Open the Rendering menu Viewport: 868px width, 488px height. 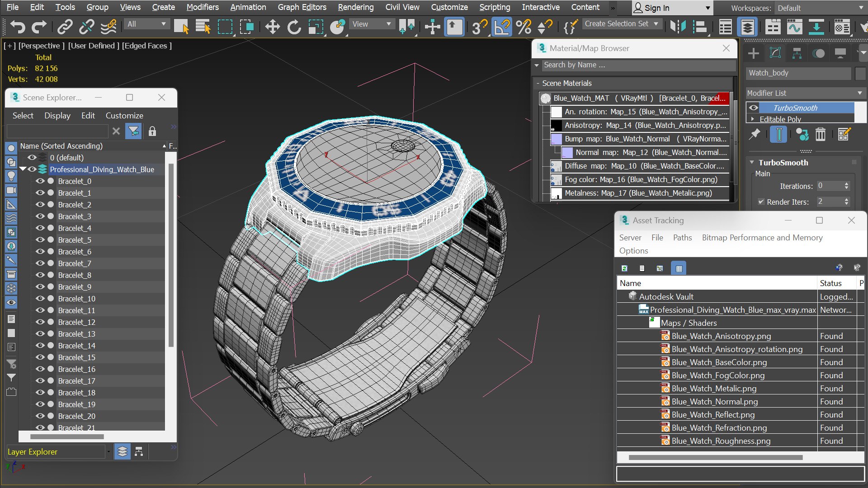coord(356,7)
